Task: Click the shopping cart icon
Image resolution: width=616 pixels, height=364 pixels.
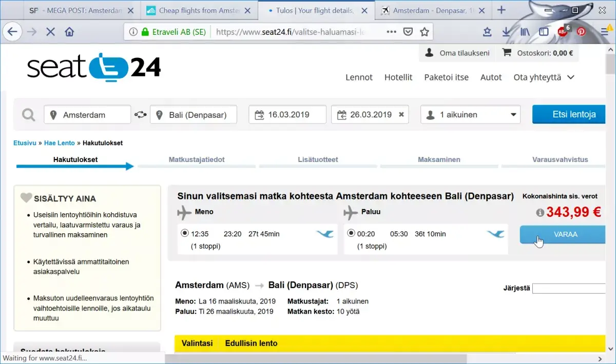Action: coord(507,52)
